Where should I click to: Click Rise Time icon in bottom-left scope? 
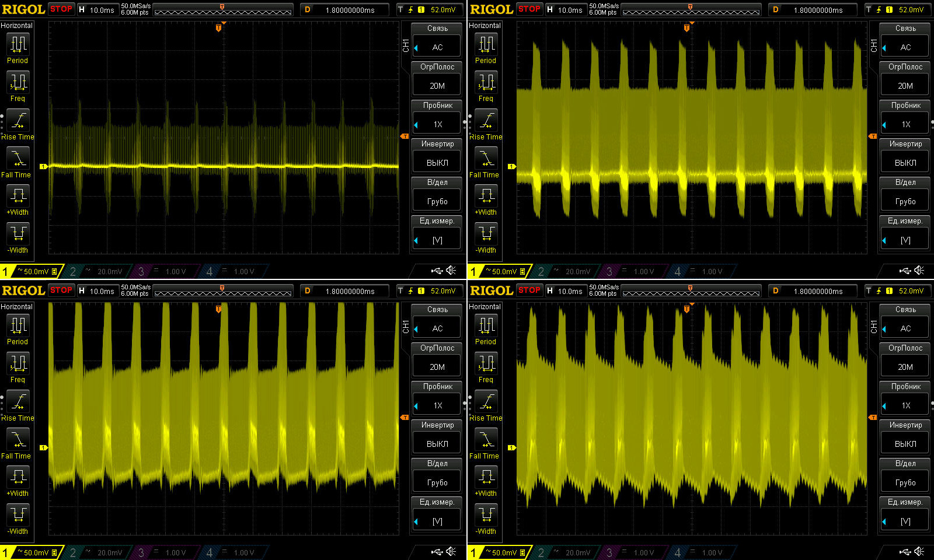pyautogui.click(x=18, y=402)
